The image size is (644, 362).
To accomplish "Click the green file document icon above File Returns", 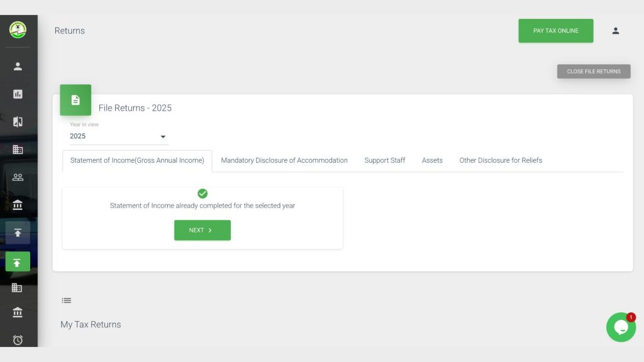I will click(75, 99).
